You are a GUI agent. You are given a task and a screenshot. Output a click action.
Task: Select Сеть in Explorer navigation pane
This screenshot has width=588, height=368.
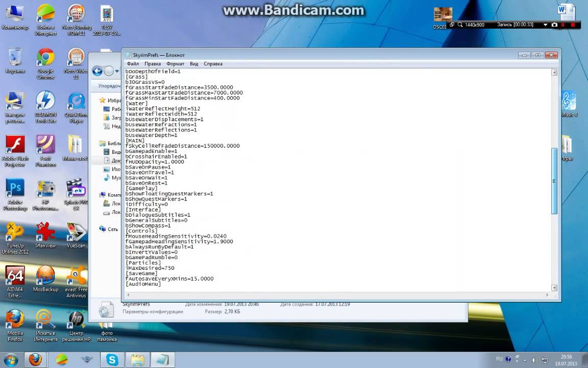coord(113,229)
